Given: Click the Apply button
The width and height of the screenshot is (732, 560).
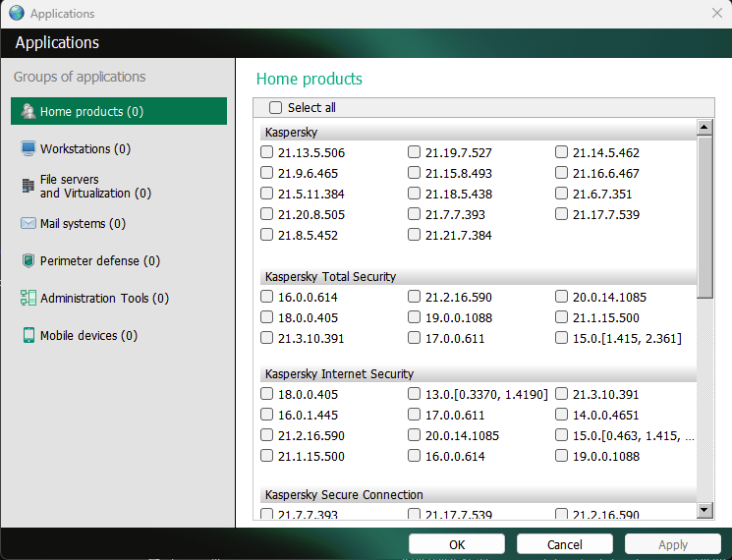Looking at the screenshot, I should [x=673, y=544].
